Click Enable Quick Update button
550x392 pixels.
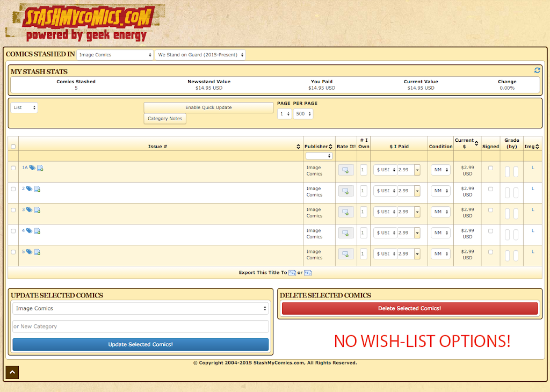(x=208, y=107)
